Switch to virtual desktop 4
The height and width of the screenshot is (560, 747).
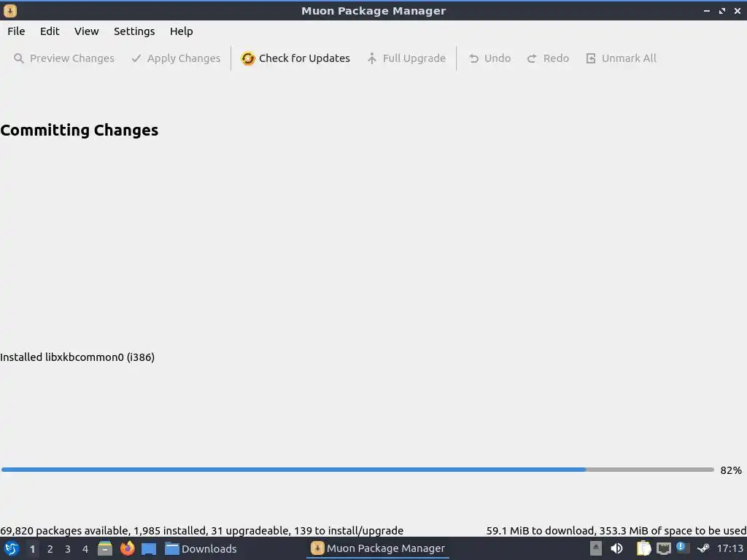85,549
